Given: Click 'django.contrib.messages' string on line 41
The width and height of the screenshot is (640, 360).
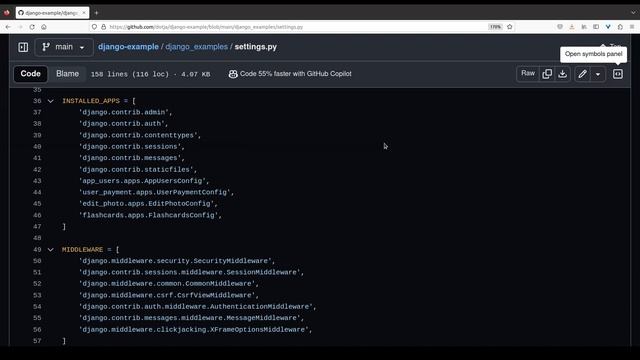Looking at the screenshot, I should point(130,158).
